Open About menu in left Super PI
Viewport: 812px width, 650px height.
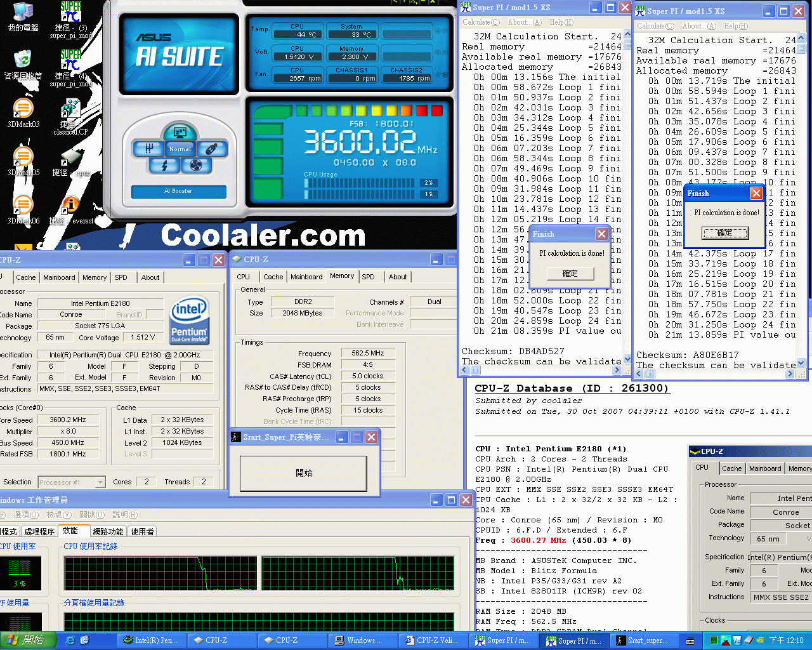pyautogui.click(x=525, y=22)
